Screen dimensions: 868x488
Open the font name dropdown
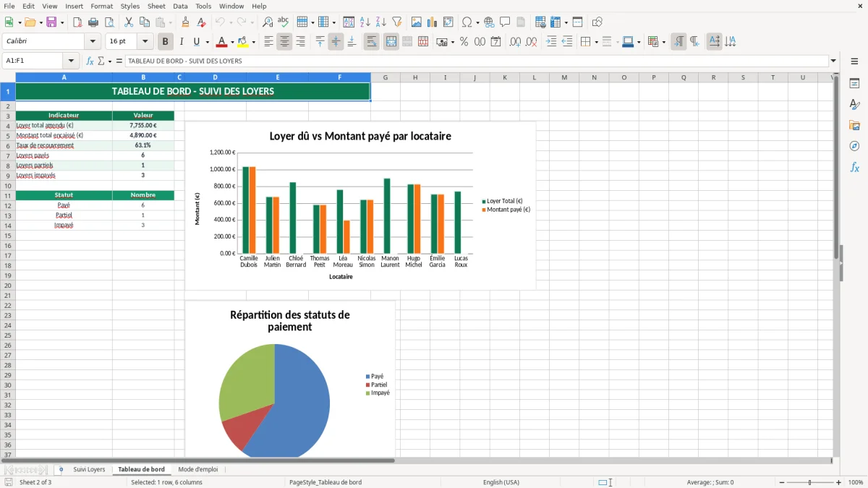coord(93,42)
